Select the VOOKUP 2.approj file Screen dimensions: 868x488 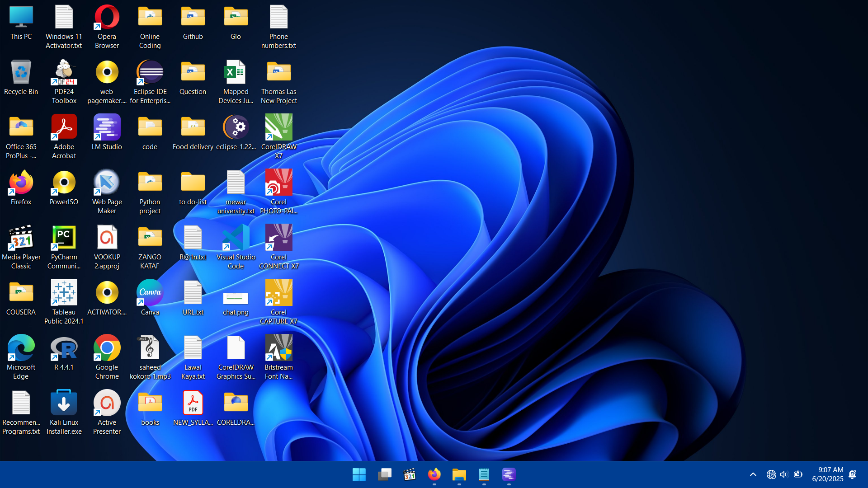pyautogui.click(x=107, y=248)
